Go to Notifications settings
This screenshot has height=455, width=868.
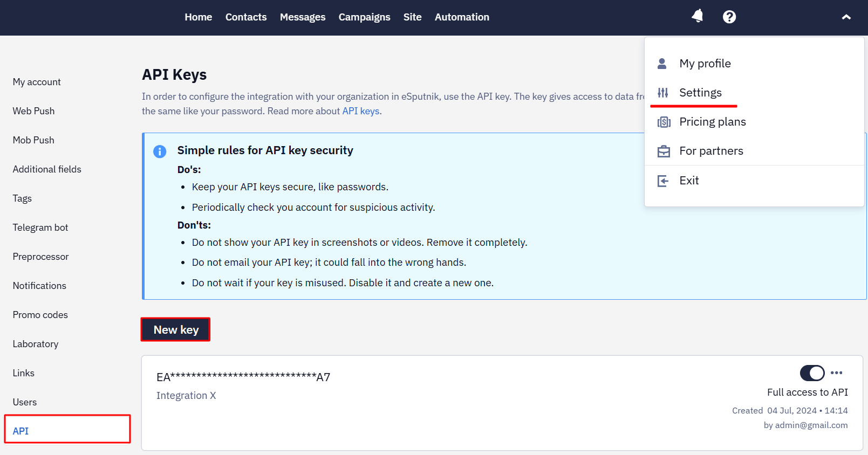coord(39,286)
